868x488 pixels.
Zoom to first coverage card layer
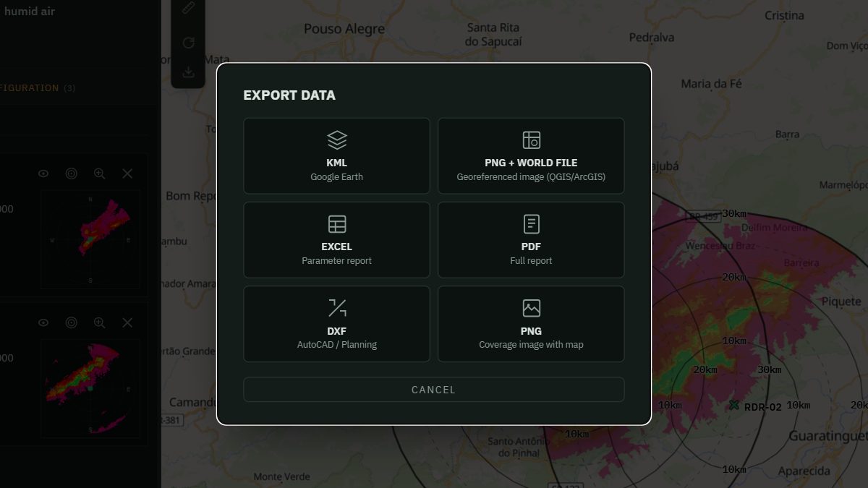pos(99,174)
